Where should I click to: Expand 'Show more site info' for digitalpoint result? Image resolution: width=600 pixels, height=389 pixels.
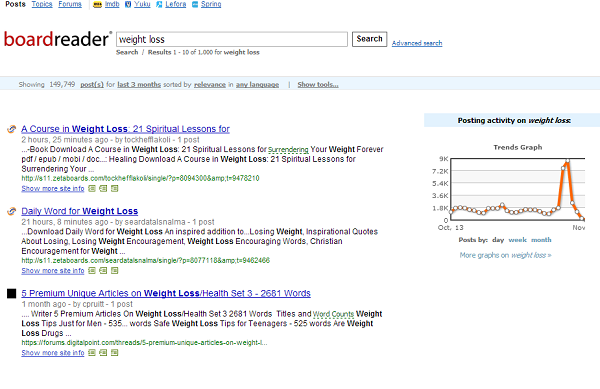coord(53,353)
